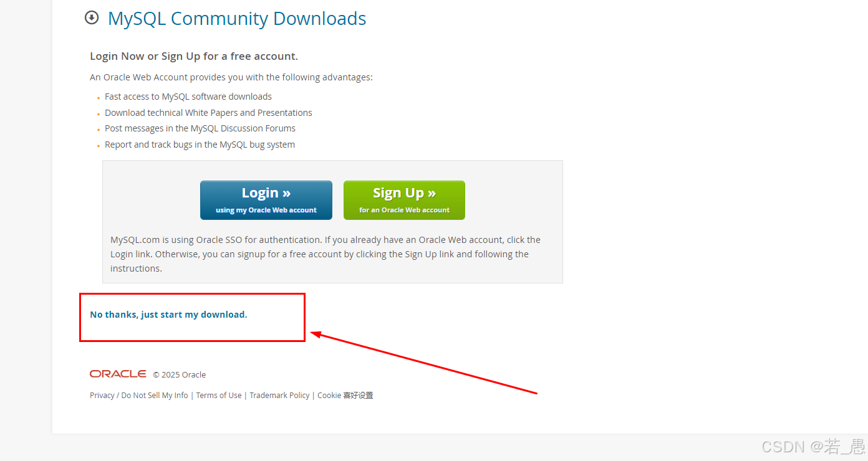Screen dimensions: 868x461
Task: Select 'No thanks, just start my download'
Action: 168,315
